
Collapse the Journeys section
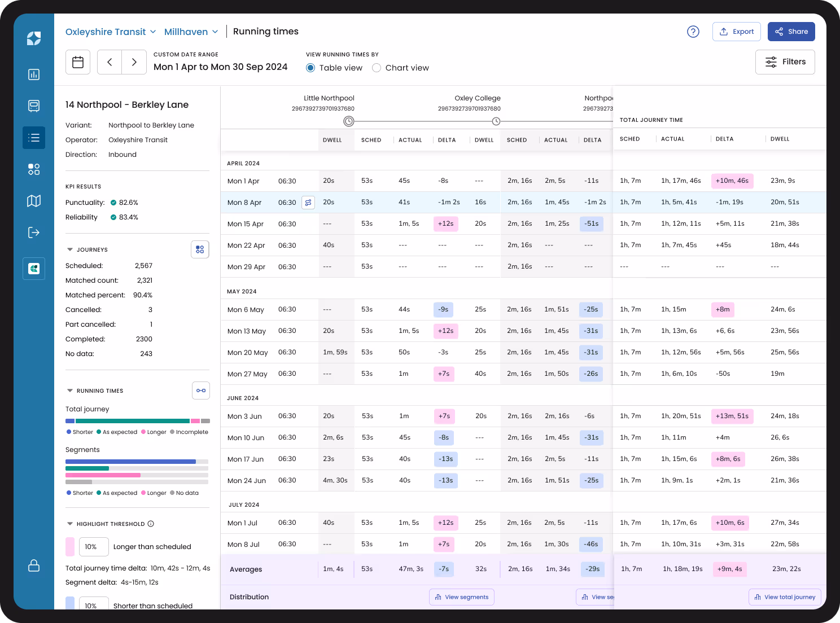[70, 249]
